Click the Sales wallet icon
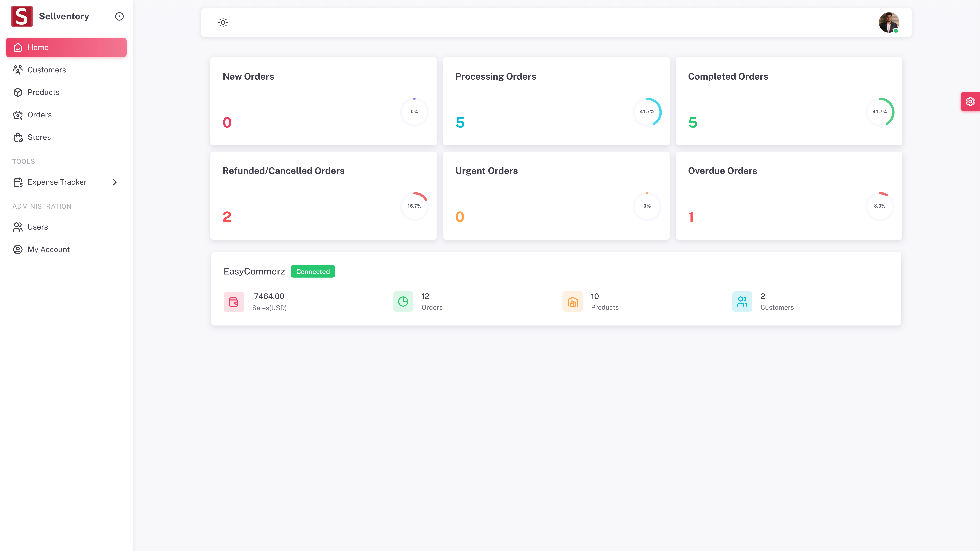The width and height of the screenshot is (980, 551). point(234,302)
